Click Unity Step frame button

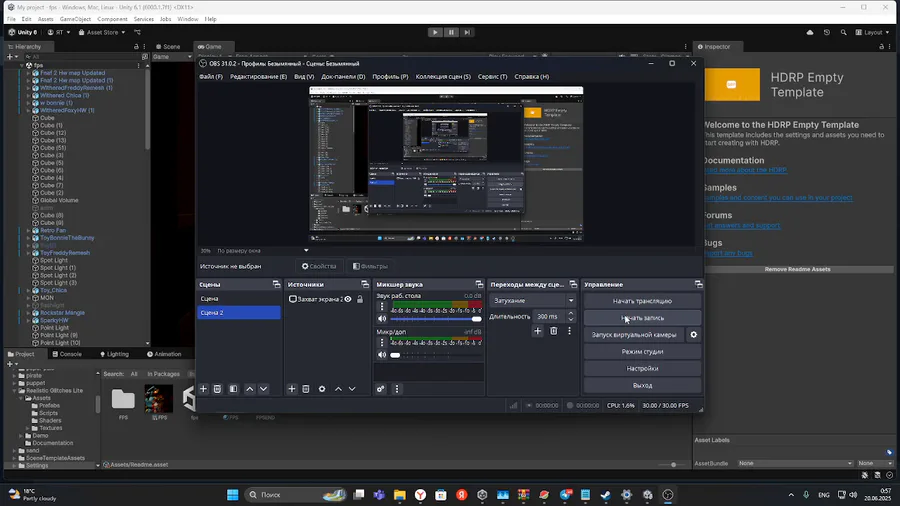click(x=467, y=32)
